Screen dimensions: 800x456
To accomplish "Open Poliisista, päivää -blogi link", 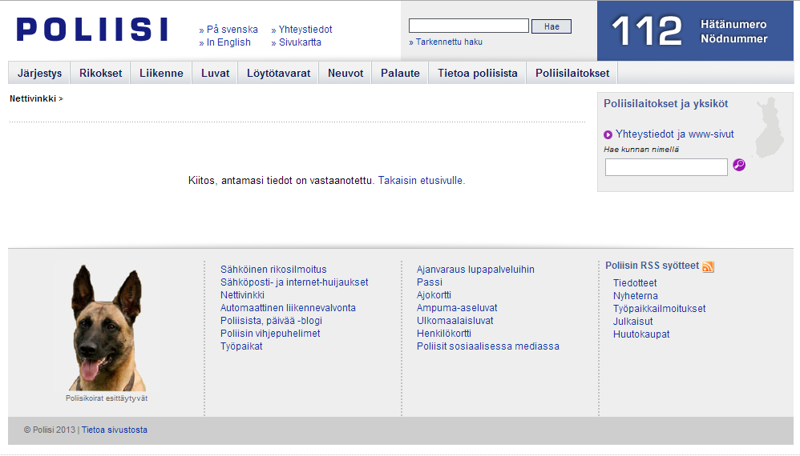I will (271, 320).
